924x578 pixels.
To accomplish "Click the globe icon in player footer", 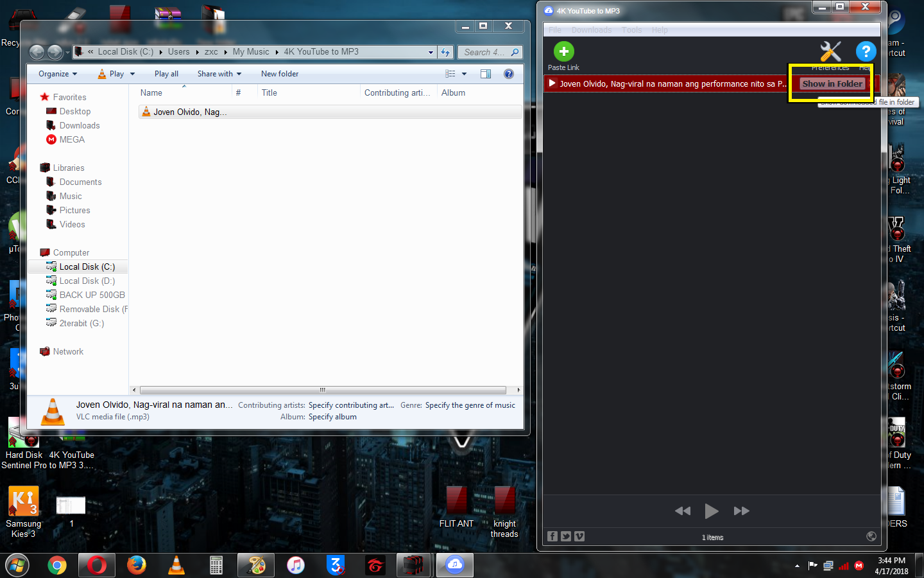I will [x=871, y=536].
